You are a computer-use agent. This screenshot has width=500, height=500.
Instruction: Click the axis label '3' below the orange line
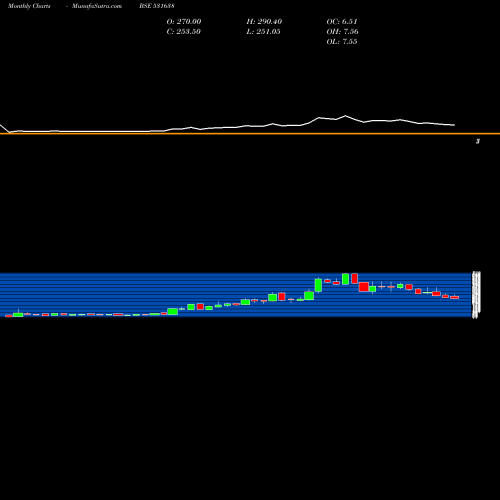point(478,141)
